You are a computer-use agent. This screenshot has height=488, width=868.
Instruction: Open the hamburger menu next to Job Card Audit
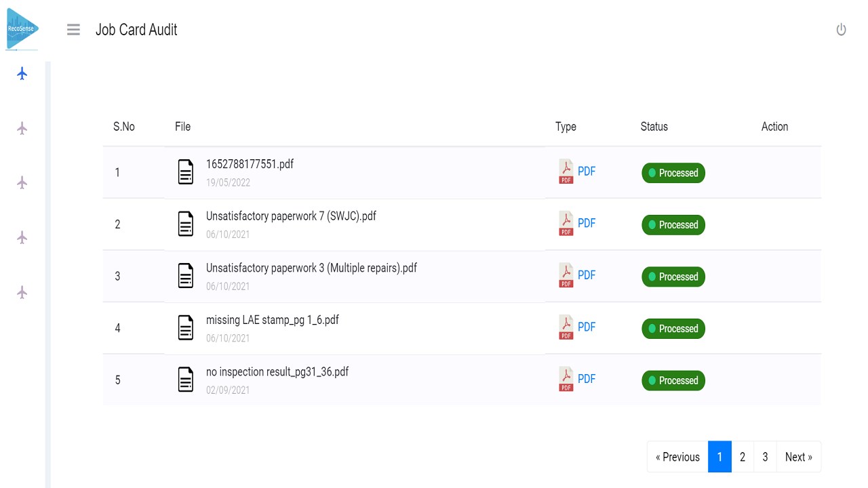tap(73, 30)
